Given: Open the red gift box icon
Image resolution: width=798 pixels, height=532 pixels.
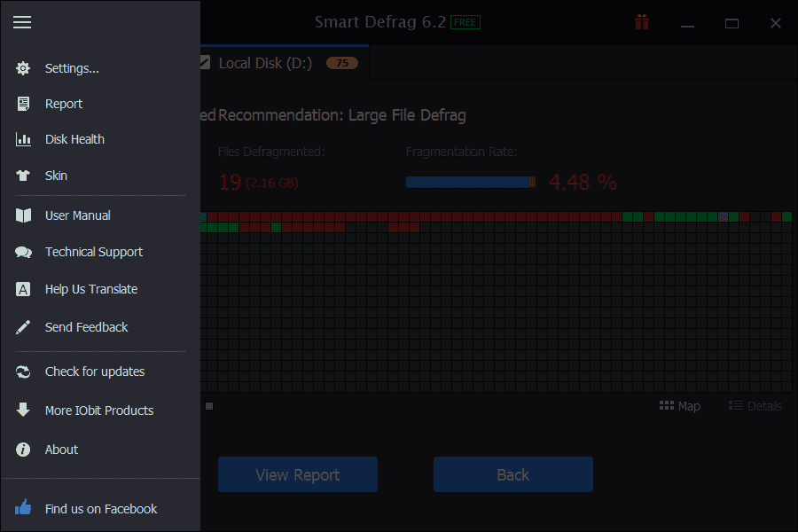Looking at the screenshot, I should pyautogui.click(x=642, y=22).
